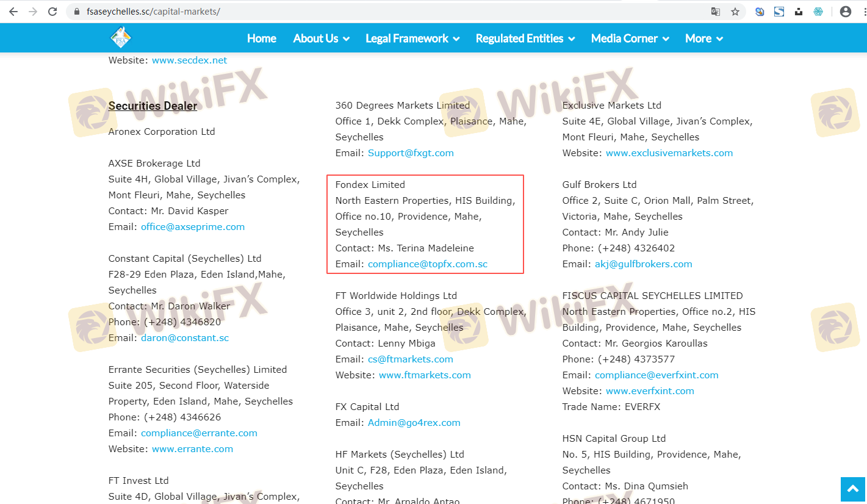Click the 360 Degrees Markets Limited name
The height and width of the screenshot is (504, 867).
pyautogui.click(x=403, y=106)
